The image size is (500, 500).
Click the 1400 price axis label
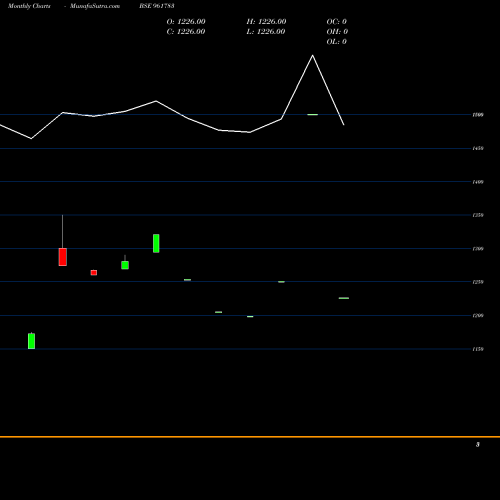pyautogui.click(x=478, y=182)
